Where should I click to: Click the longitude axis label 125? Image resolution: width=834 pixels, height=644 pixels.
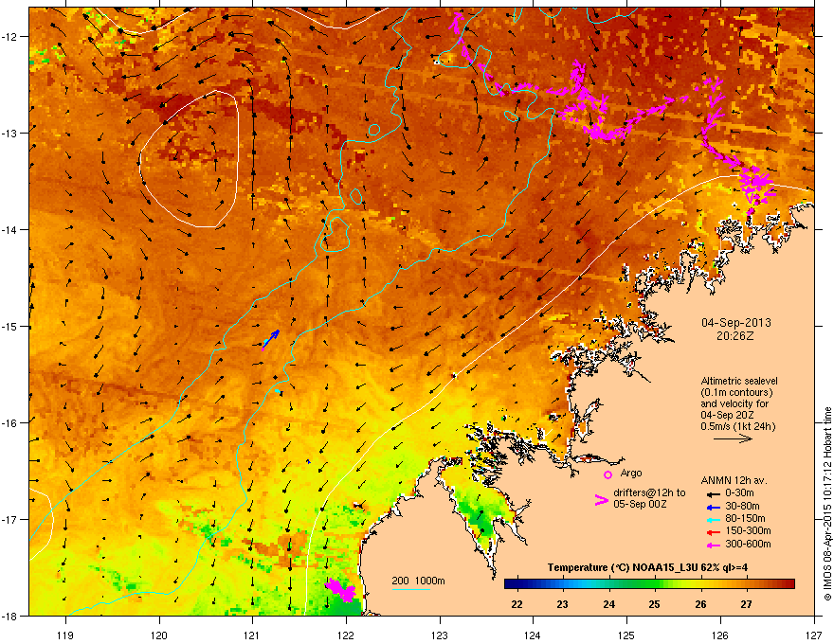pyautogui.click(x=626, y=635)
